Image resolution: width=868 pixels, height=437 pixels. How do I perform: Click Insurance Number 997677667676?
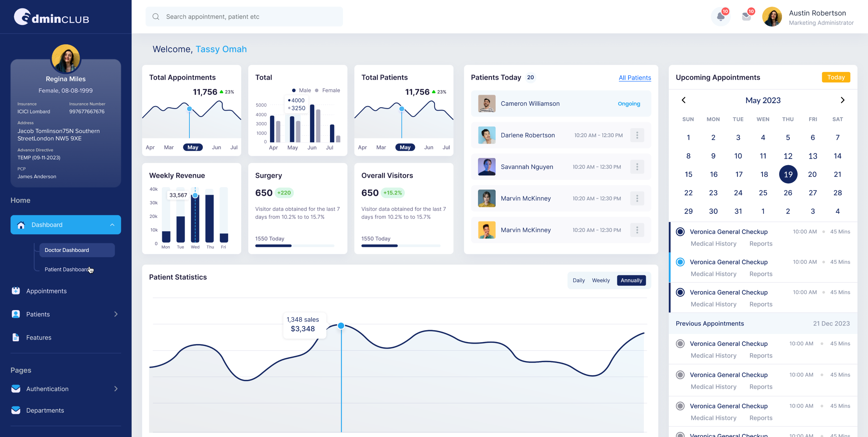[87, 111]
